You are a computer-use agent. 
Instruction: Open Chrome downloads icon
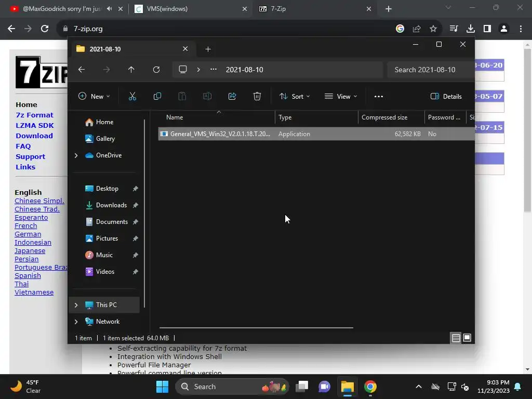pos(471,29)
